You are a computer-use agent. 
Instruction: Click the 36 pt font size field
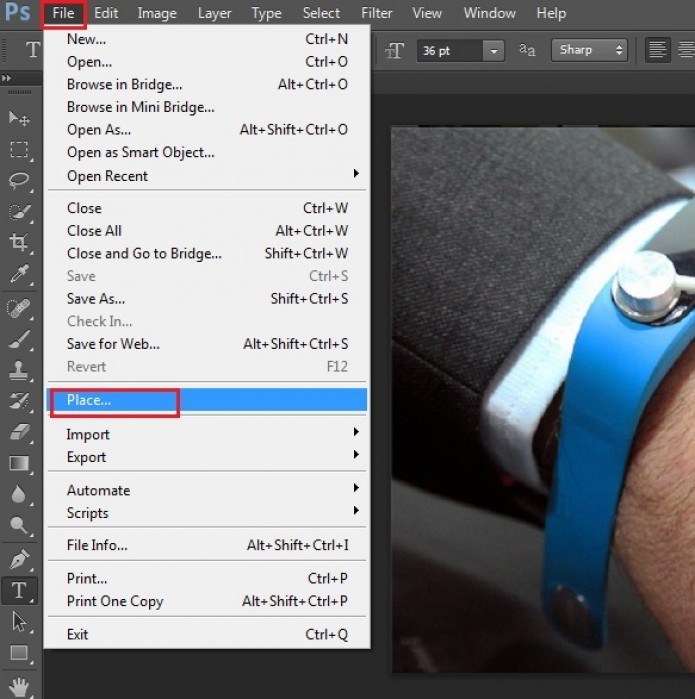[x=449, y=51]
